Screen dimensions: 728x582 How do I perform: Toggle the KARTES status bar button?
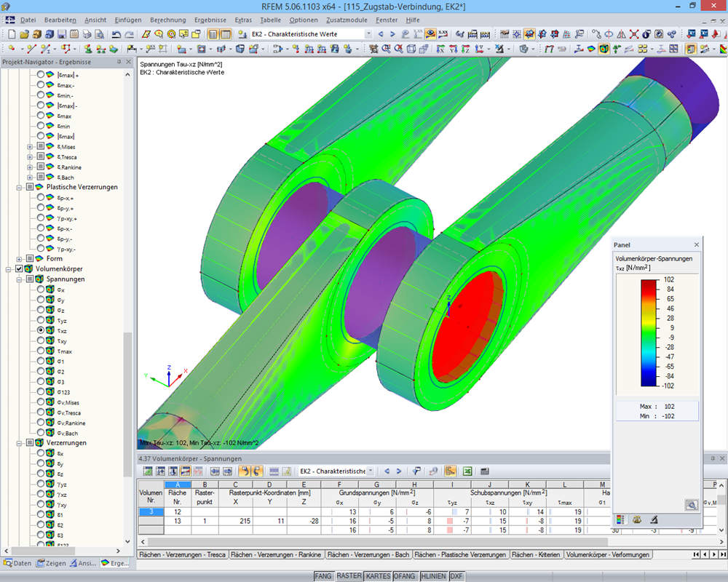379,576
